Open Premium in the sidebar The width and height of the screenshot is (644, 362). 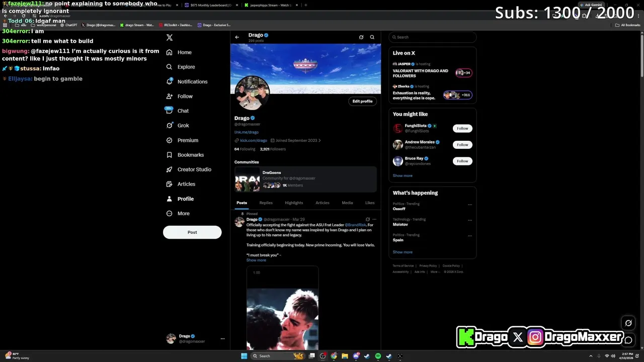tap(182, 140)
